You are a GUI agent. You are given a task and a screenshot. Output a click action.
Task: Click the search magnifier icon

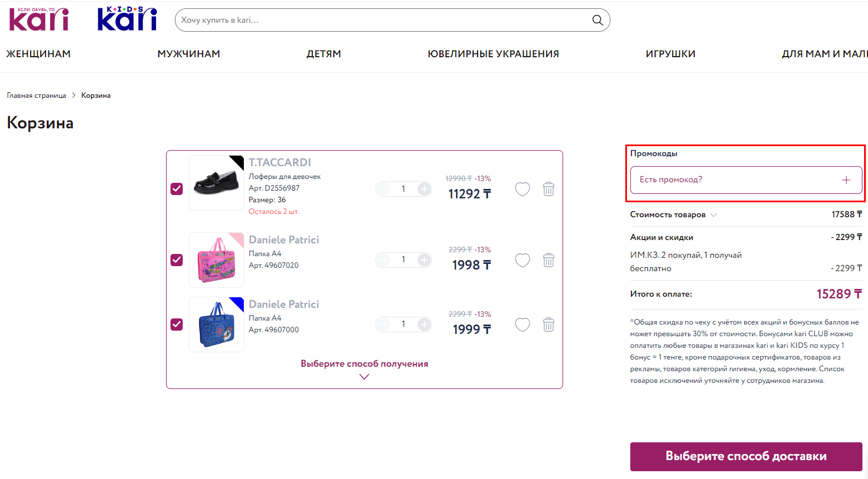(598, 20)
